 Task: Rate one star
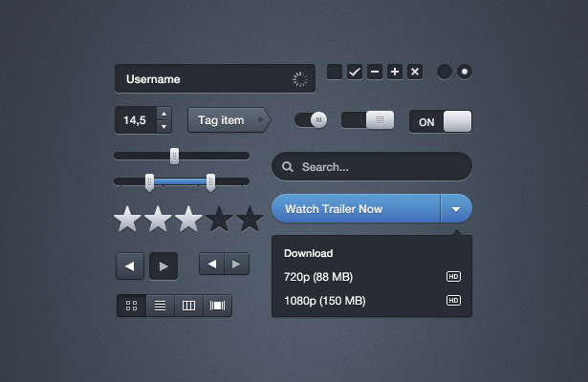click(127, 220)
